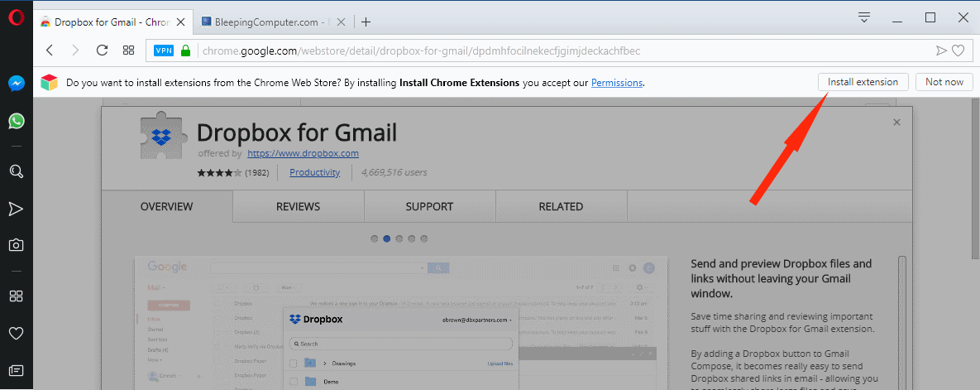Screen dimensions: 980x390
Task: Go back to the previous page
Action: pyautogui.click(x=50, y=50)
